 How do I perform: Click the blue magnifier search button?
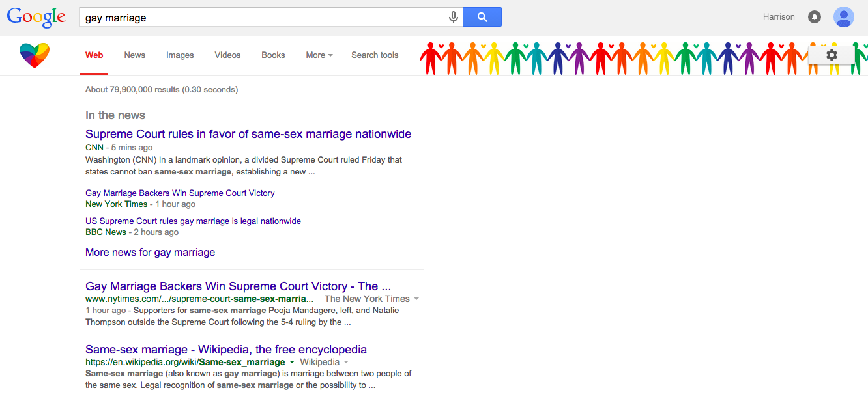click(482, 18)
